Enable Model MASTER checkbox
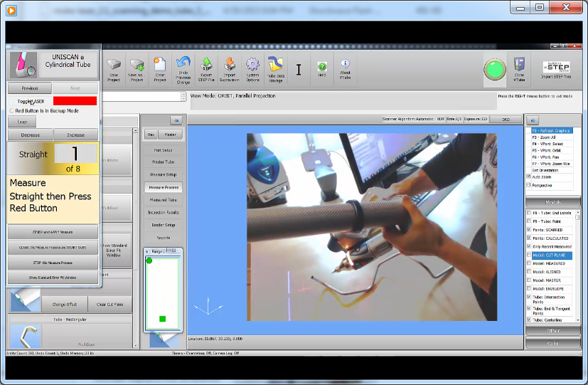This screenshot has height=385, width=588. pyautogui.click(x=529, y=280)
